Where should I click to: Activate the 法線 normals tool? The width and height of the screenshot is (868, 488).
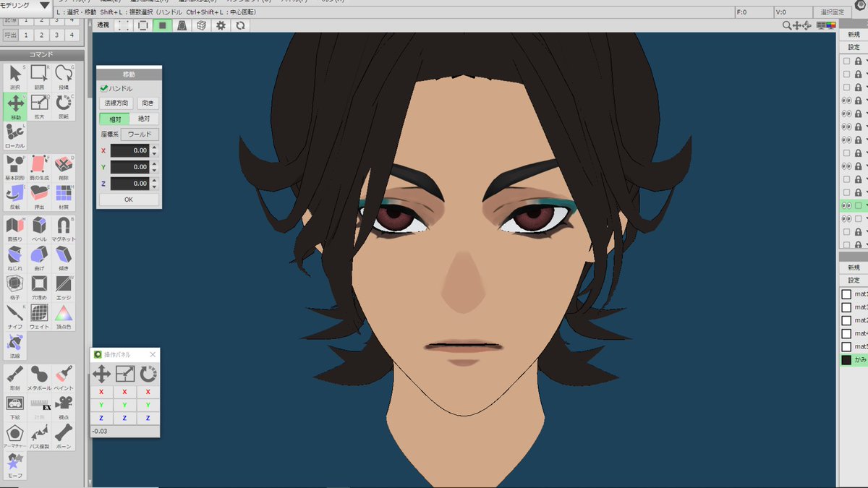[x=15, y=346]
